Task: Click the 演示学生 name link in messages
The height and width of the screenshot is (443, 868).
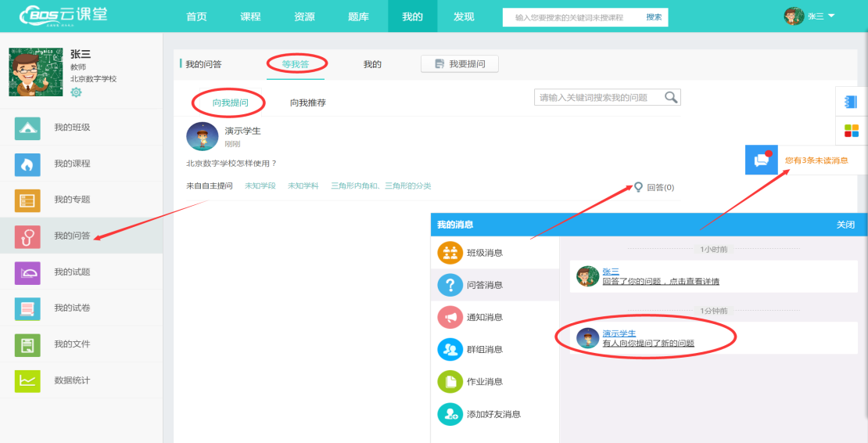Action: [619, 333]
